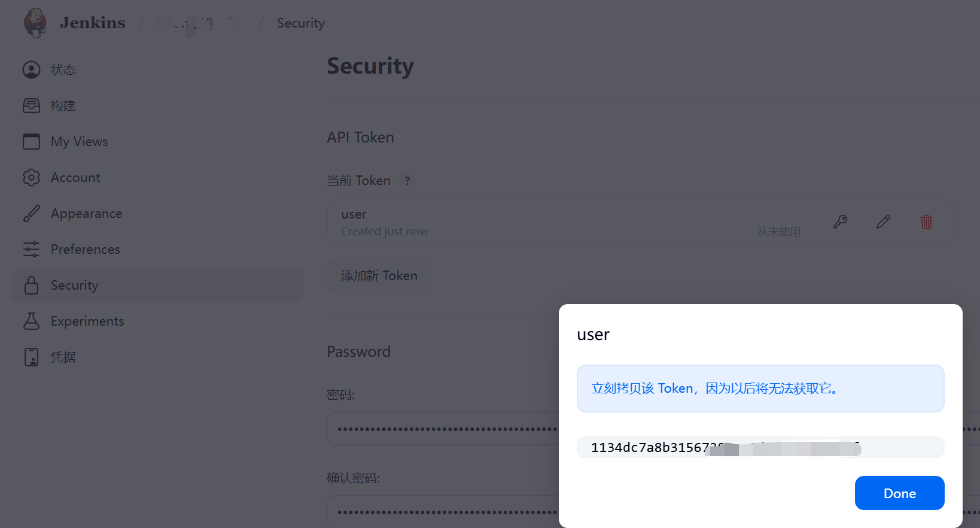Go to My Views page
980x528 pixels.
pos(79,142)
